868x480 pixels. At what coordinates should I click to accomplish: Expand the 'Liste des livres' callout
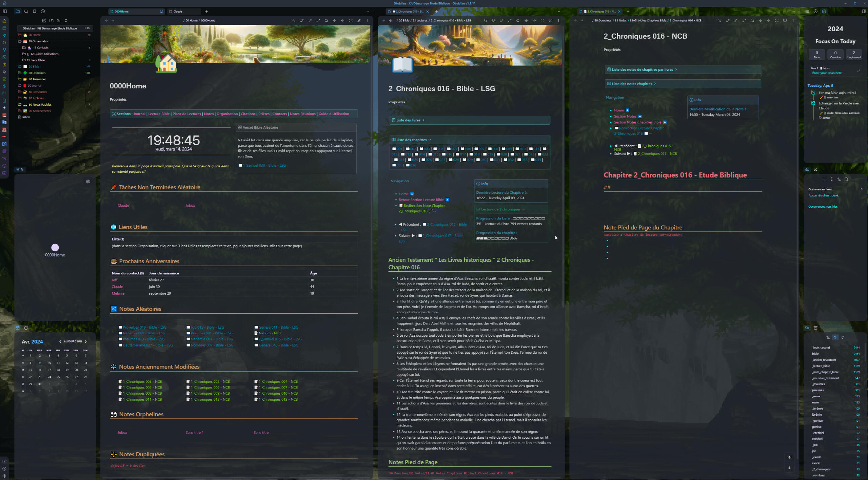470,120
